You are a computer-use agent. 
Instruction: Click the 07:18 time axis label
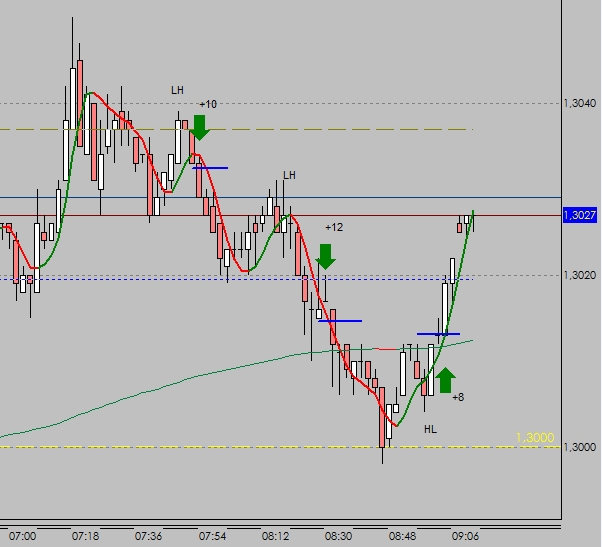click(x=85, y=536)
